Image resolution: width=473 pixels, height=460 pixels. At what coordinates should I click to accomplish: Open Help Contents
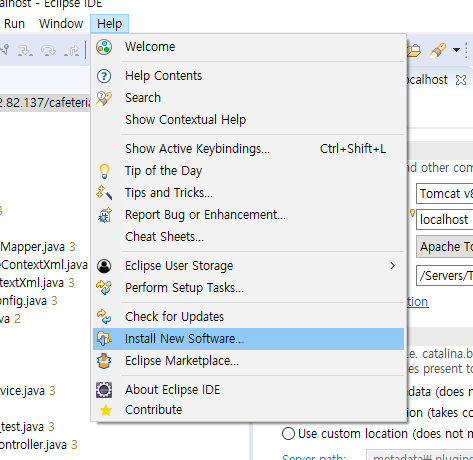[248, 76]
